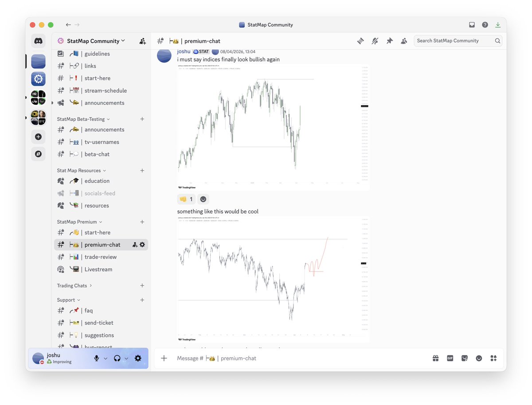
Task: Mute microphone in user panel
Action: [96, 358]
